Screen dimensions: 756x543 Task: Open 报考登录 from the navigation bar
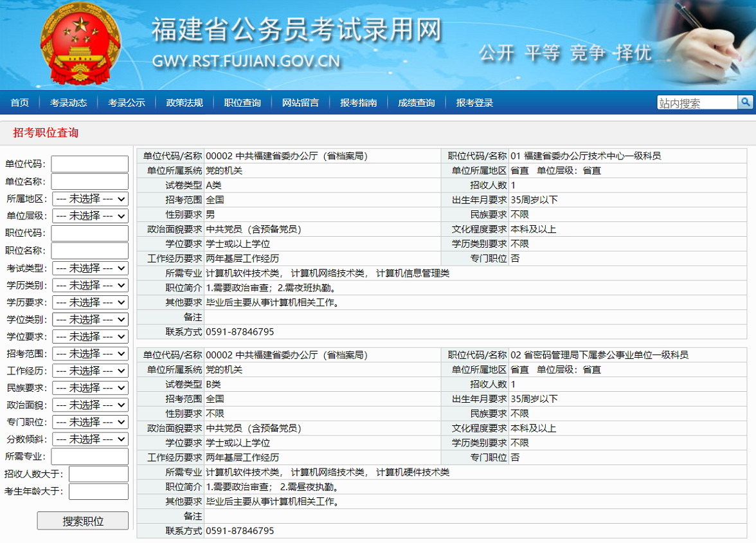pyautogui.click(x=474, y=103)
